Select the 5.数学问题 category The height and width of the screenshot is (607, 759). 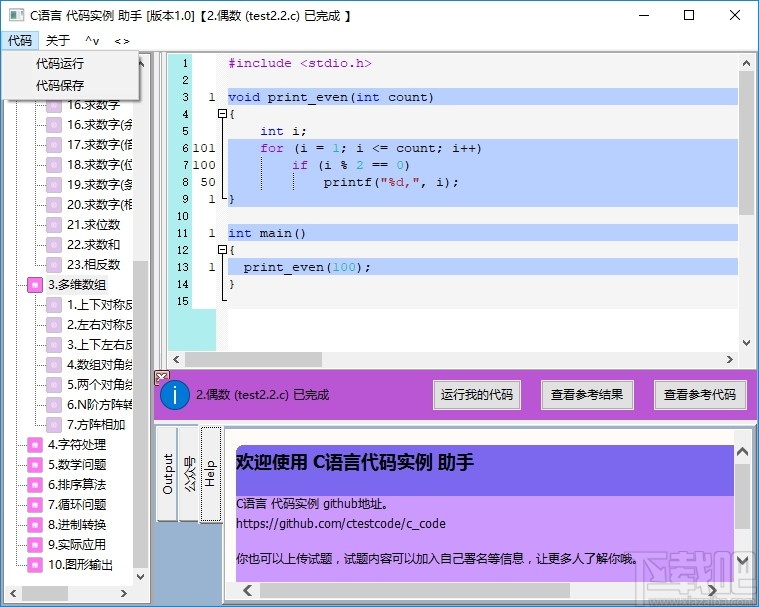[x=77, y=465]
